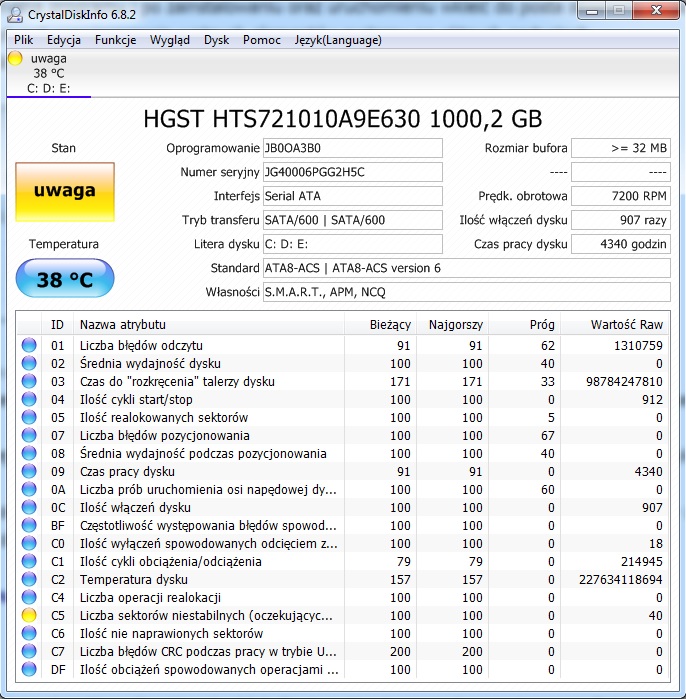Select row Temperatura dysku
686x699 pixels.
click(x=342, y=579)
